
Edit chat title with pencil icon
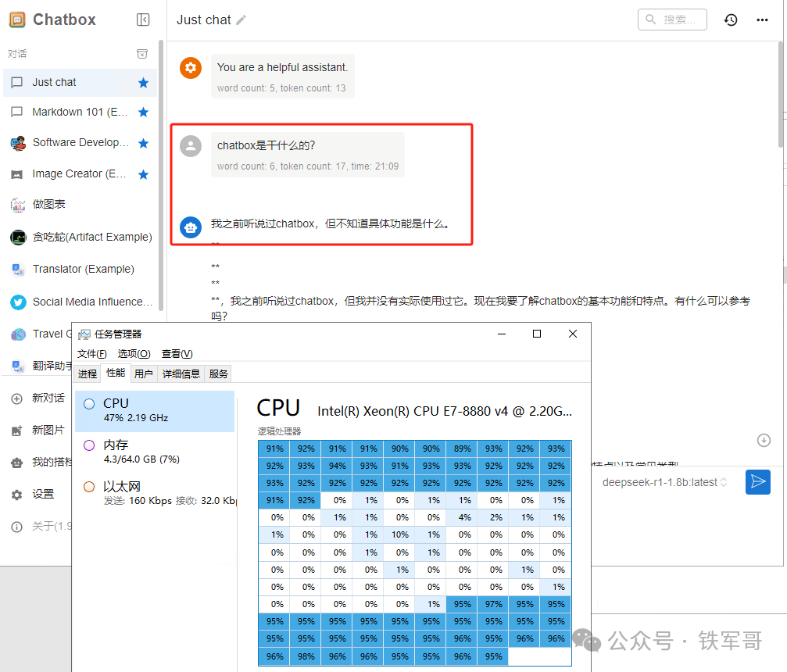[241, 20]
